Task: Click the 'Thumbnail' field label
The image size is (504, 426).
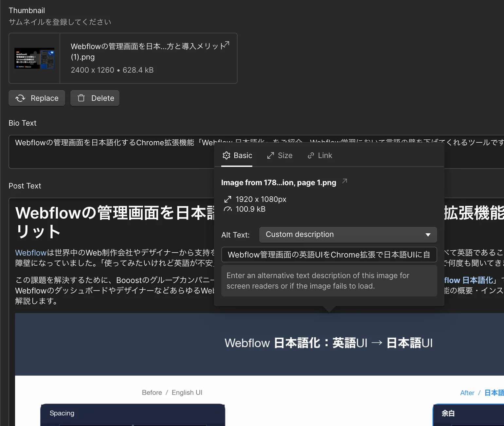Action: [x=27, y=10]
